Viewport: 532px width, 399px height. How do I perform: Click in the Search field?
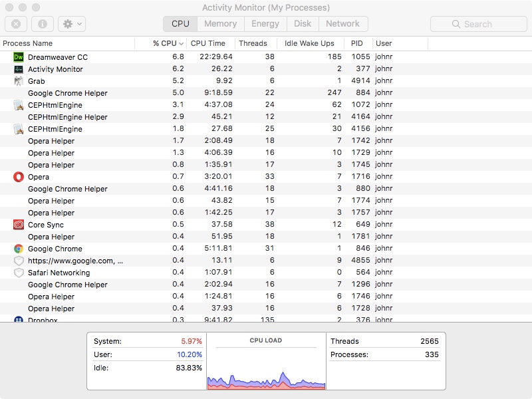pos(479,24)
